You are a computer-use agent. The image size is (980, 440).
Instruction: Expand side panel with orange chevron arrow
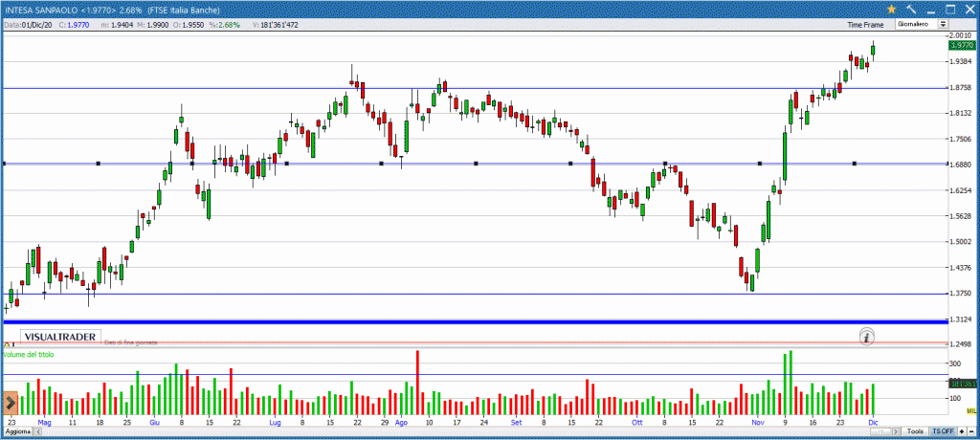pos(10,401)
